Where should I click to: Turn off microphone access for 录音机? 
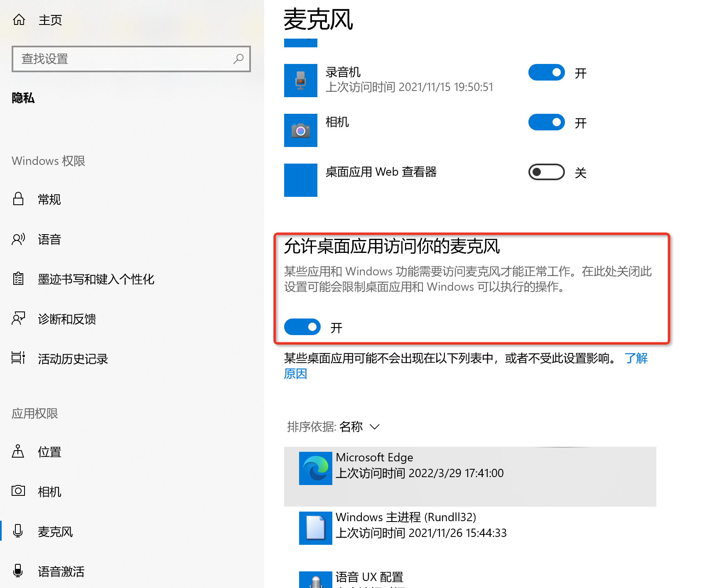point(547,72)
